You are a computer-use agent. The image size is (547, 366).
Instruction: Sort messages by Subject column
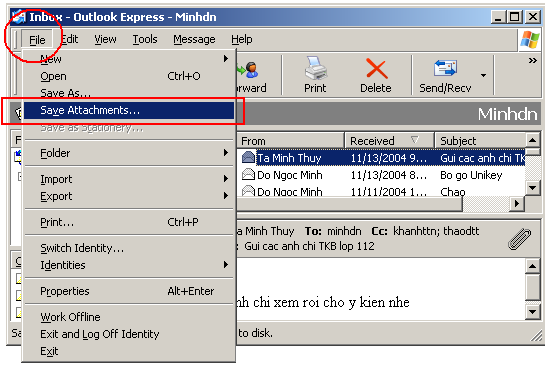[481, 141]
